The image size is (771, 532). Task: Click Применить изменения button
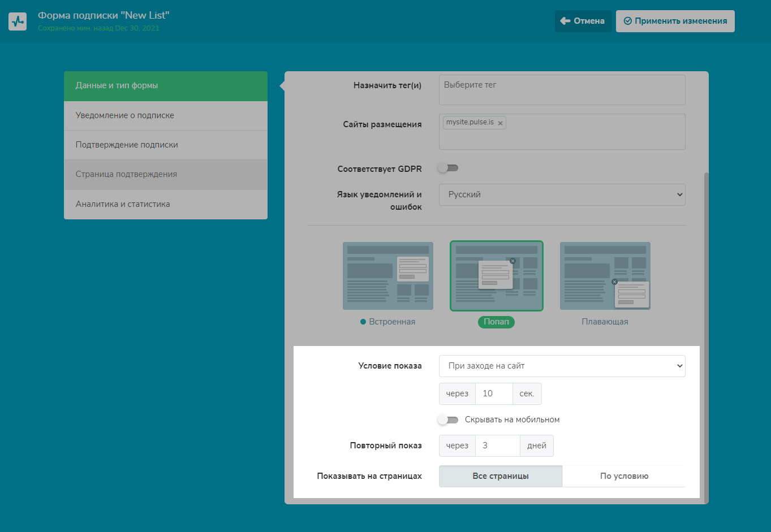[675, 21]
